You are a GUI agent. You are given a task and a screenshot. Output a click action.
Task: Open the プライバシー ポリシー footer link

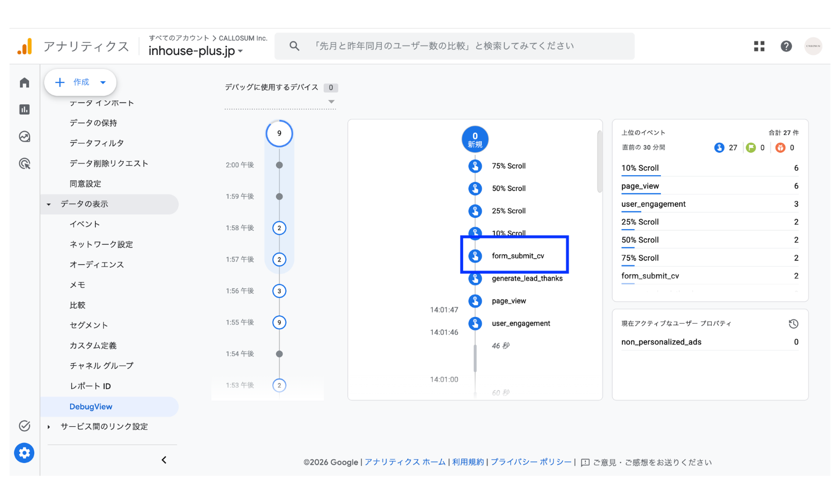click(x=531, y=462)
